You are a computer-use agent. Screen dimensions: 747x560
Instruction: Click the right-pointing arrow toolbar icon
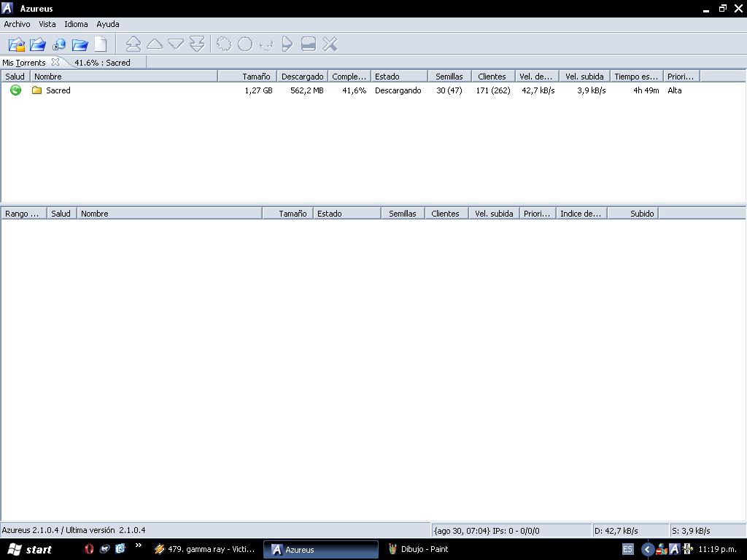287,44
